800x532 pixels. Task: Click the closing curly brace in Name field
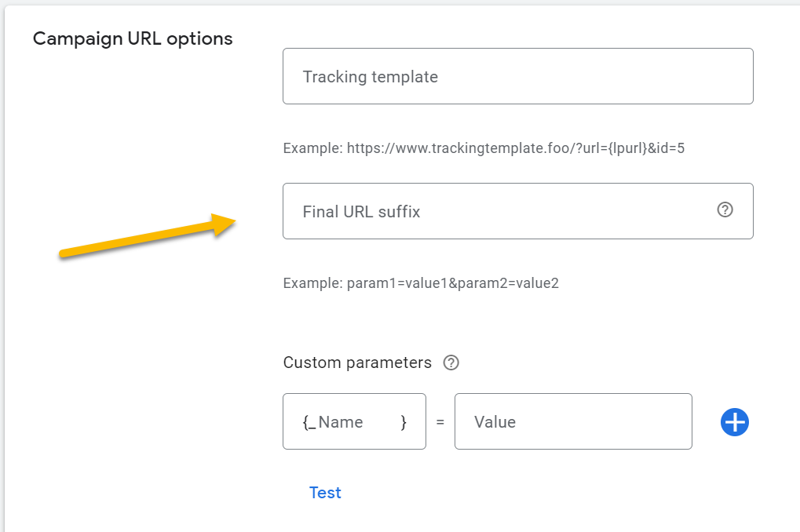(404, 422)
